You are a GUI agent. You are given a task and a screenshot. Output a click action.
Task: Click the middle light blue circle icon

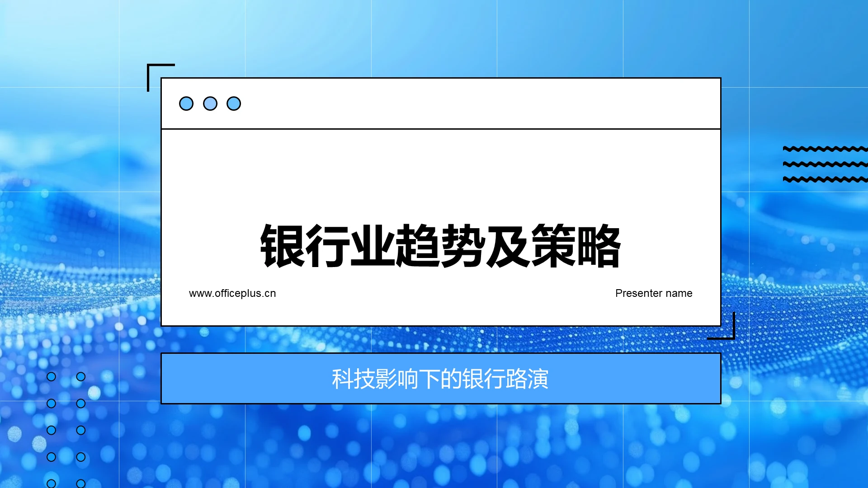[x=209, y=103]
